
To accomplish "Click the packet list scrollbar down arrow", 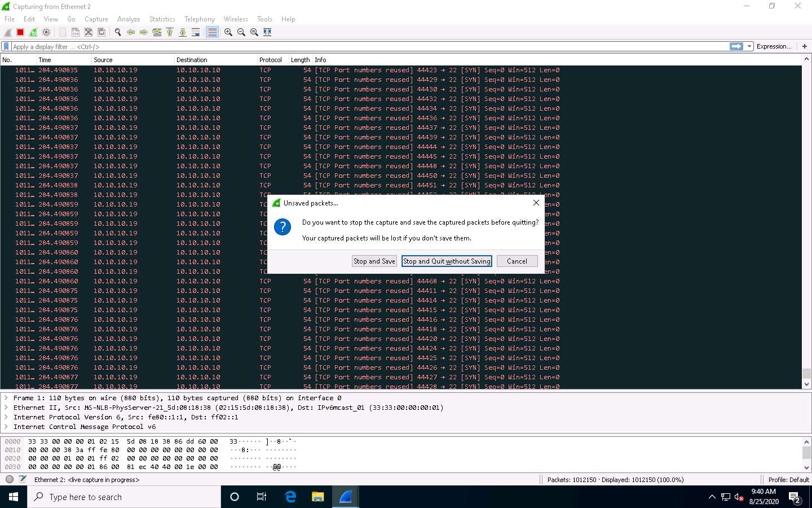I will [806, 384].
